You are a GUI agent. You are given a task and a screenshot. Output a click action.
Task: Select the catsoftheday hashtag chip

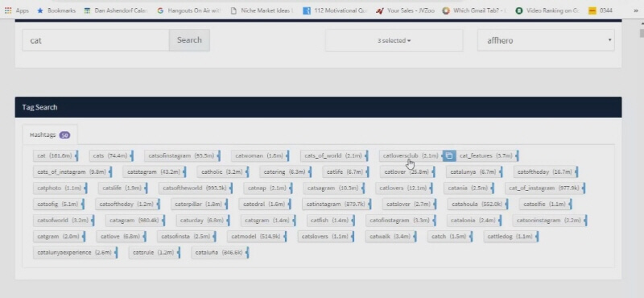[x=128, y=204]
